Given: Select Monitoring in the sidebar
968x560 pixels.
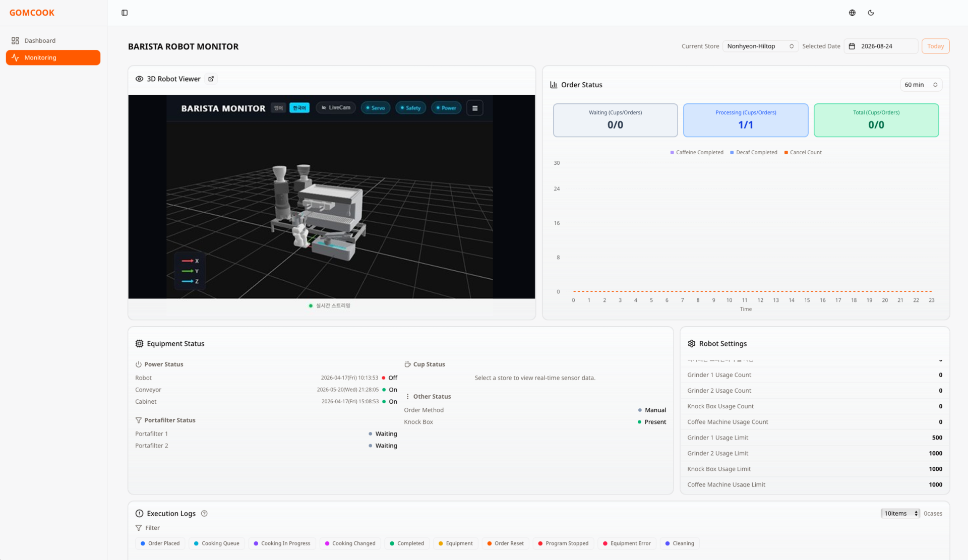Looking at the screenshot, I should pyautogui.click(x=53, y=57).
